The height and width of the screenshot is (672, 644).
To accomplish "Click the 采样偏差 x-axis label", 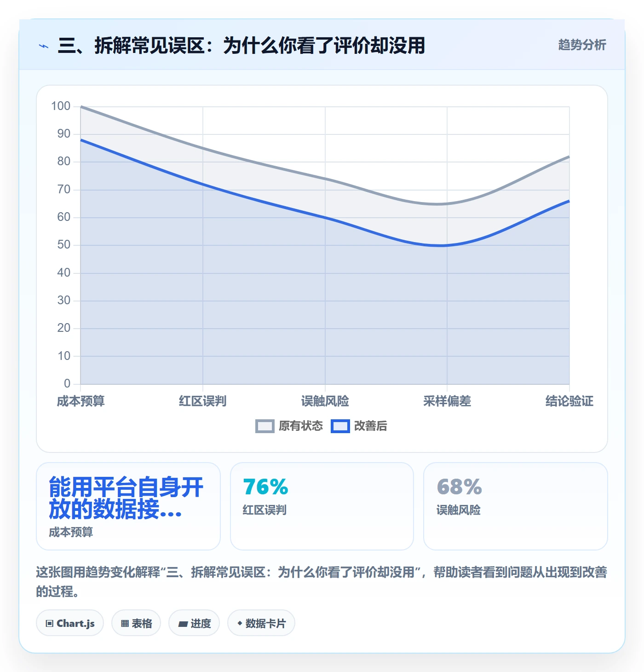I will [x=447, y=401].
